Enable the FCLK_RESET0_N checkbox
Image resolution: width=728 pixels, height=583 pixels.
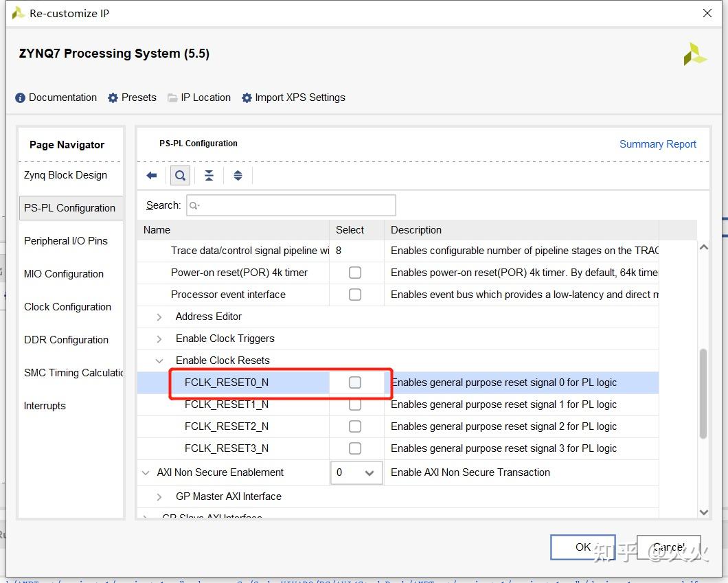355,382
